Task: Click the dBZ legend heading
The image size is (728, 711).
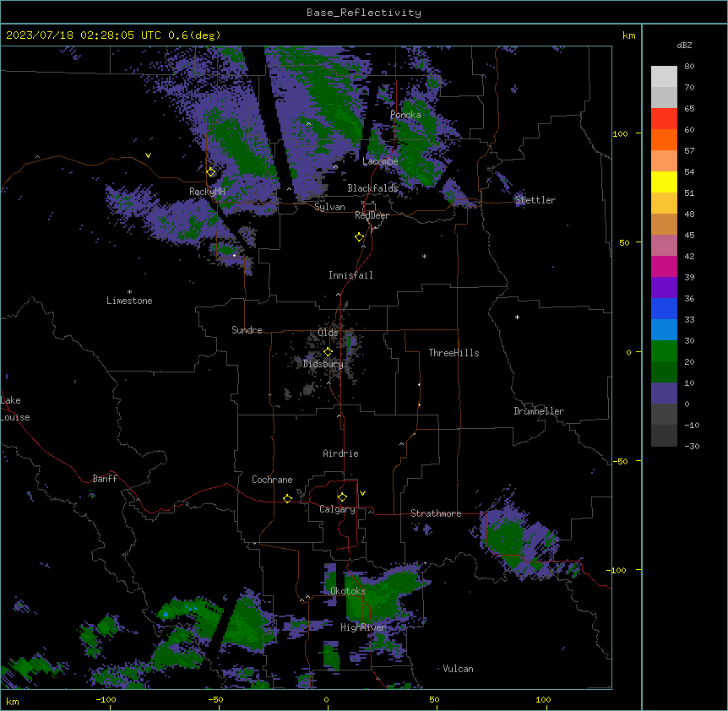Action: pos(684,45)
